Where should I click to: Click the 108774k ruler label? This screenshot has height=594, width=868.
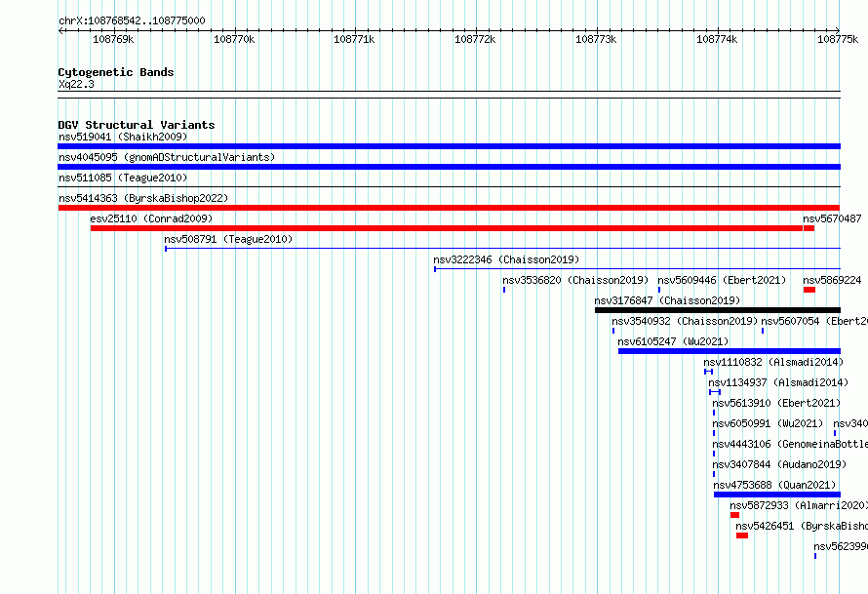[x=717, y=39]
